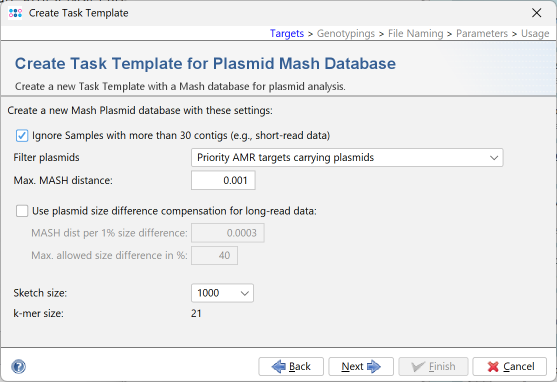Select the Parameters breadcrumb step
The image size is (557, 382).
pyautogui.click(x=482, y=33)
